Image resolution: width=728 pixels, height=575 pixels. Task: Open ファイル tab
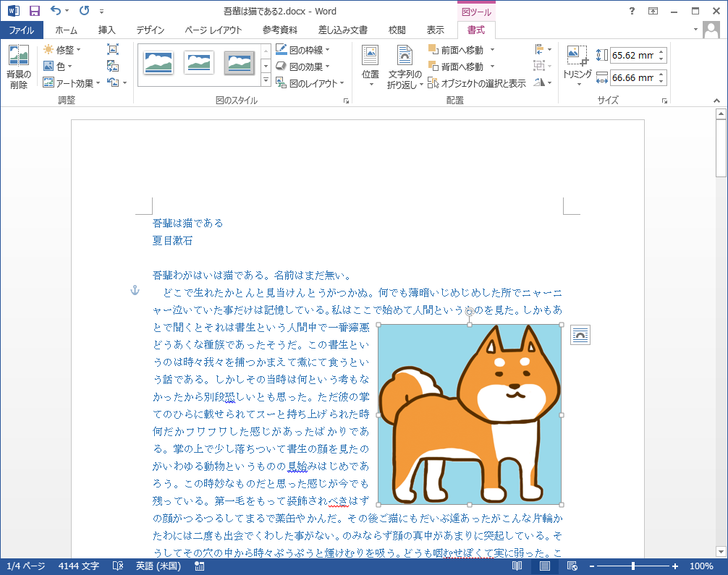pyautogui.click(x=22, y=30)
